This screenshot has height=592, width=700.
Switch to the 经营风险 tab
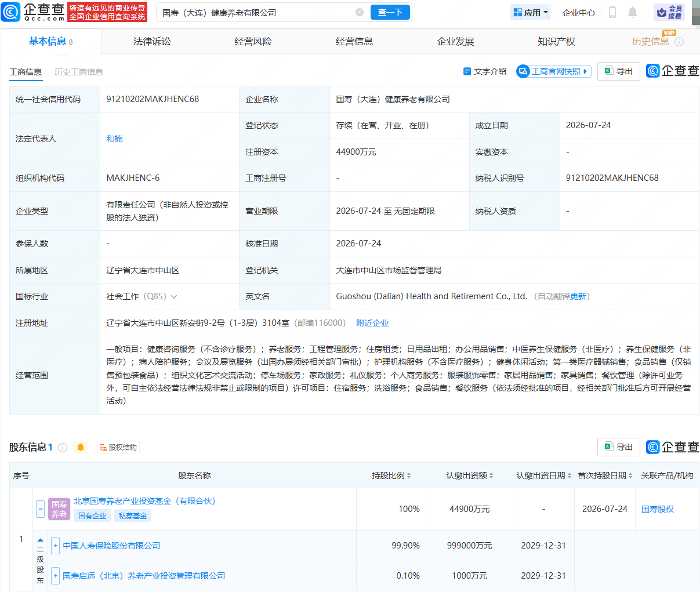tap(253, 41)
